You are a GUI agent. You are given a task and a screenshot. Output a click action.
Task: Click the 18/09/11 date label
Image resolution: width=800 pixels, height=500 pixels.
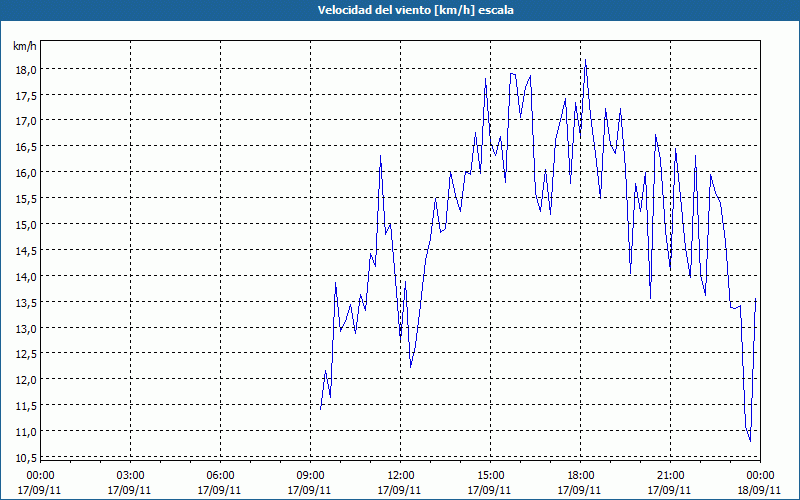click(x=759, y=490)
